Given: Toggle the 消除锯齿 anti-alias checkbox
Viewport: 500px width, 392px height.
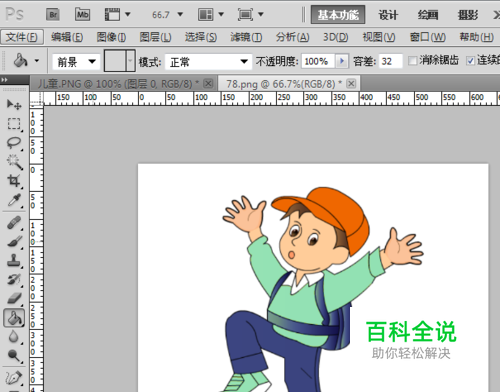Looking at the screenshot, I should (x=412, y=61).
